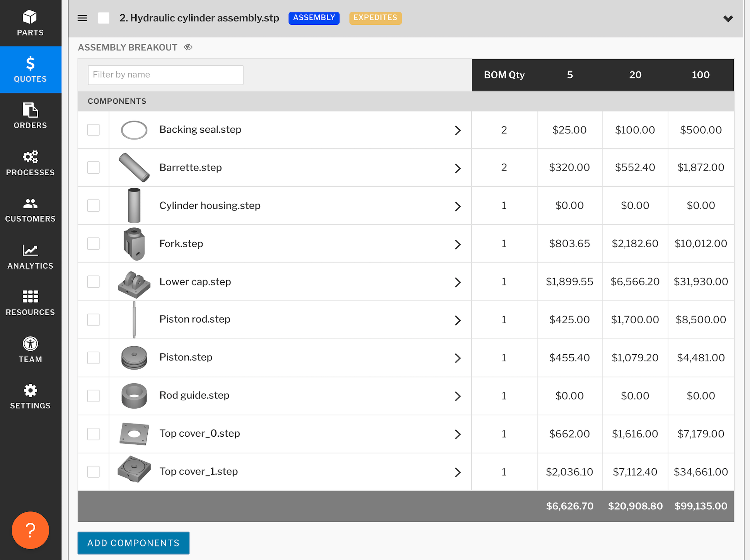Click the ASSEMBLY label tag
750x560 pixels.
(314, 18)
